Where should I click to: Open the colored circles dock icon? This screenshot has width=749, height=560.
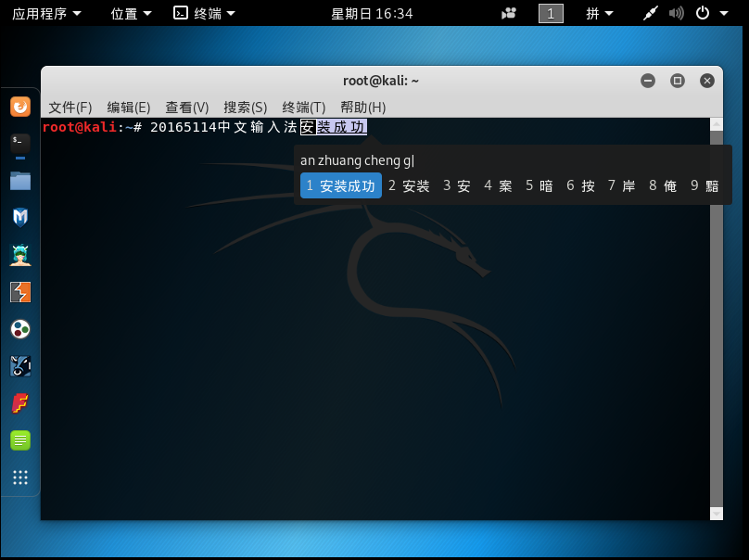pyautogui.click(x=20, y=329)
